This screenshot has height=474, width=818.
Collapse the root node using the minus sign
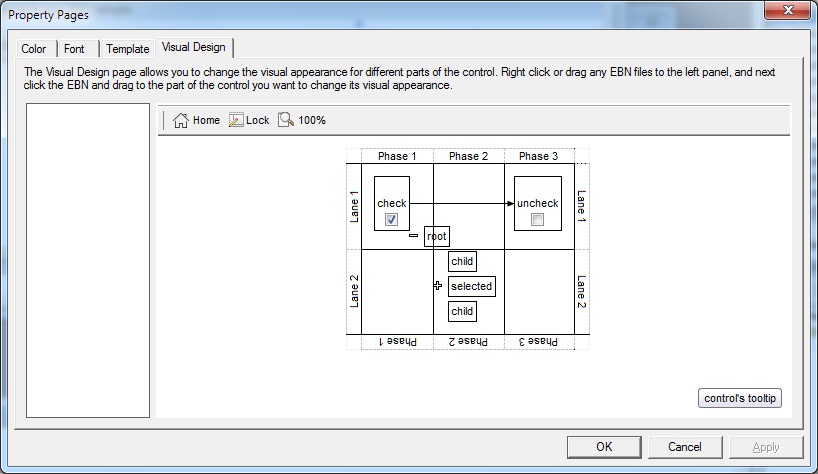click(413, 237)
